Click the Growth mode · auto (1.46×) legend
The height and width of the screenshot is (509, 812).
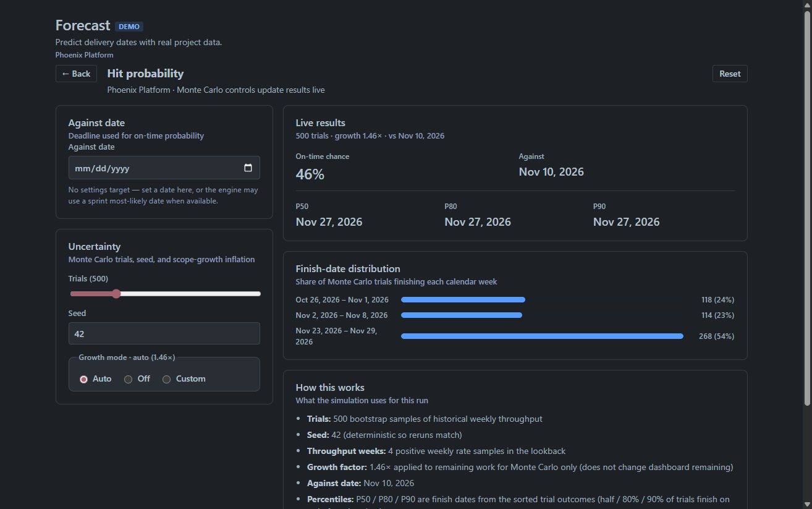tap(127, 357)
